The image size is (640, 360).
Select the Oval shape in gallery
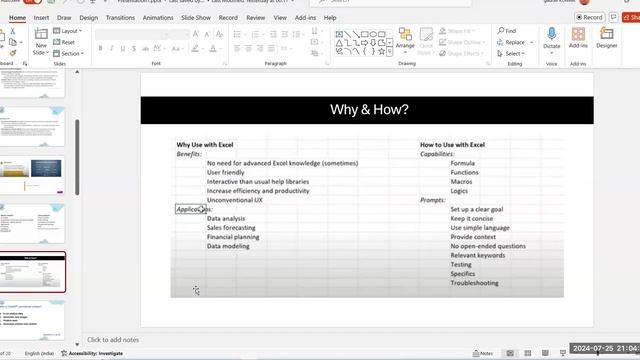click(373, 34)
